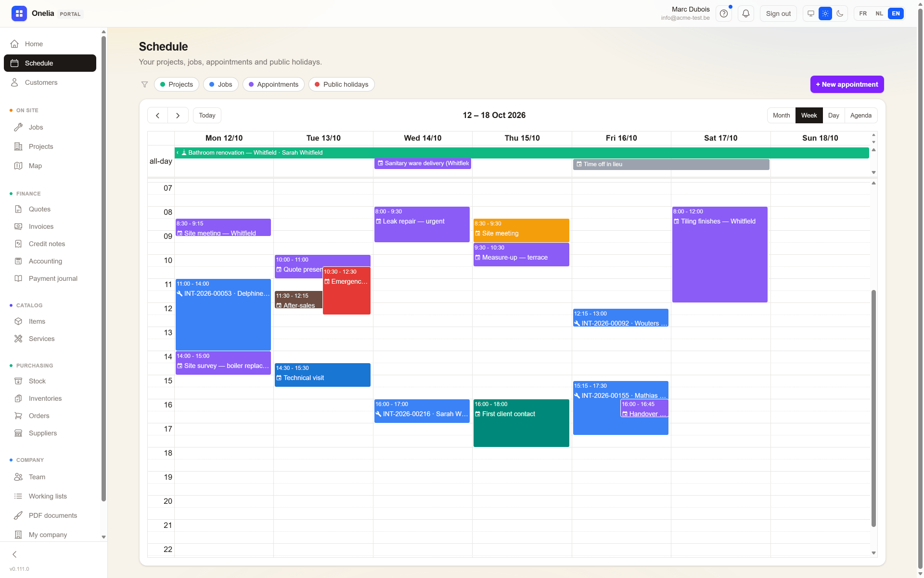Open Map icon in sidebar
This screenshot has width=924, height=578.
pyautogui.click(x=18, y=166)
